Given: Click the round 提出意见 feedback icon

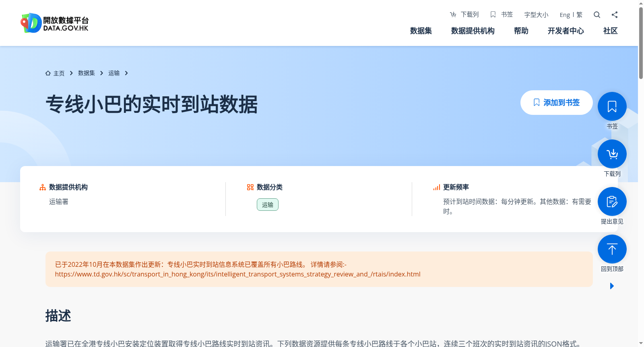Looking at the screenshot, I should 612,202.
